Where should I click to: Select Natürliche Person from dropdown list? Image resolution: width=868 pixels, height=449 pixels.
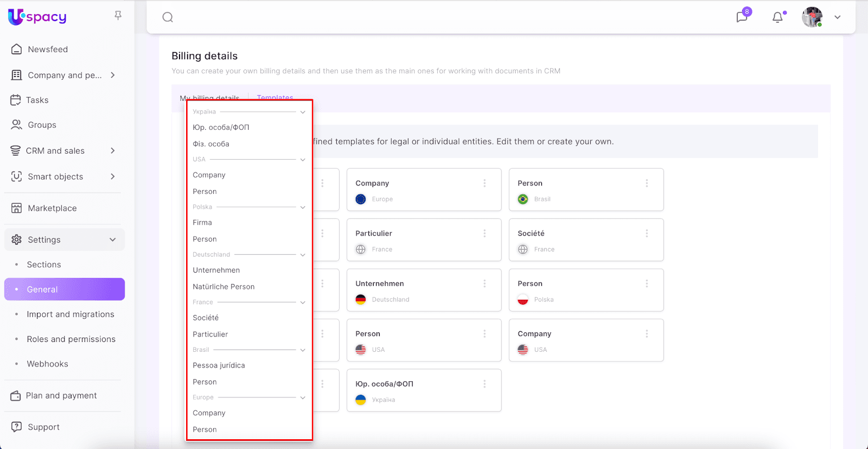point(224,287)
